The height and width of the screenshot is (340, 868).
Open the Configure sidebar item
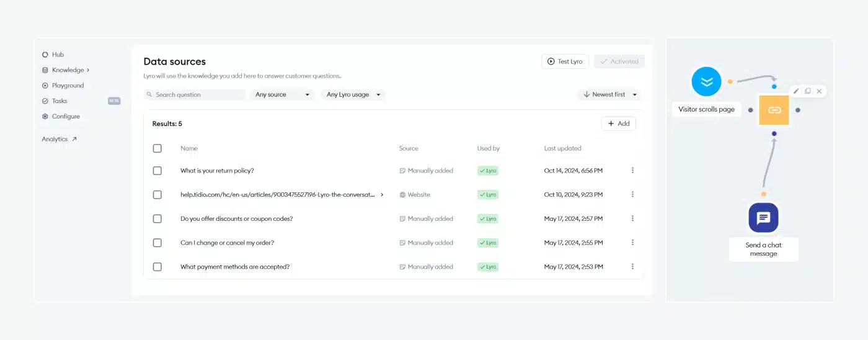click(61, 117)
